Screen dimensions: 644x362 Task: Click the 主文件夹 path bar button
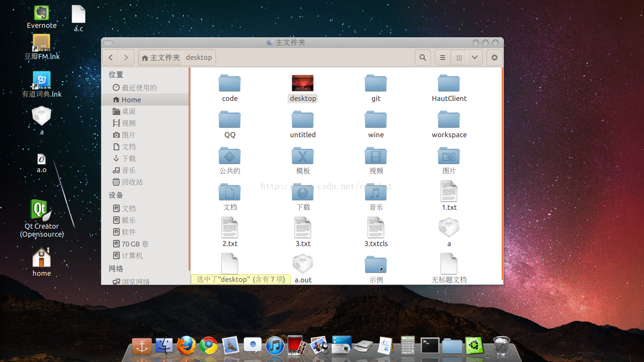pyautogui.click(x=161, y=58)
